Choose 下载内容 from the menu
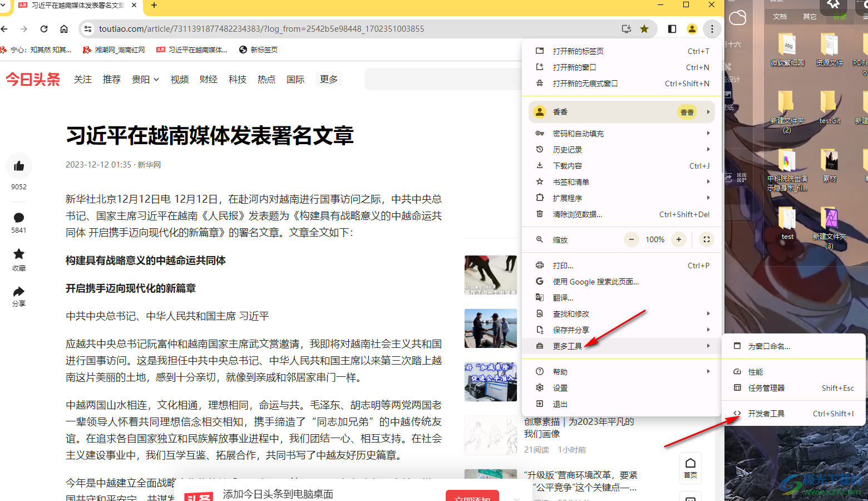The height and width of the screenshot is (501, 868). click(x=622, y=166)
